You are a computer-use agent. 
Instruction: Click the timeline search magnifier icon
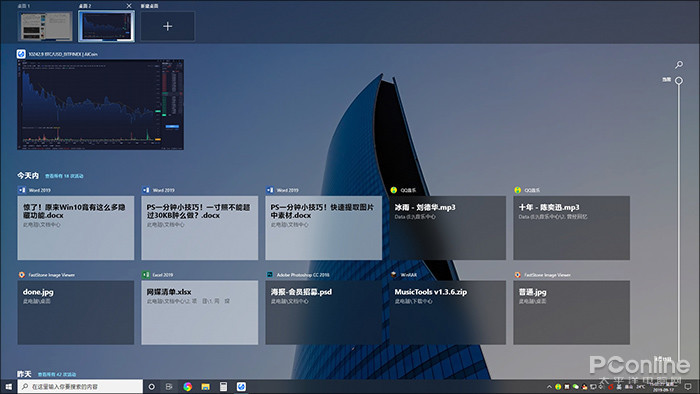679,65
